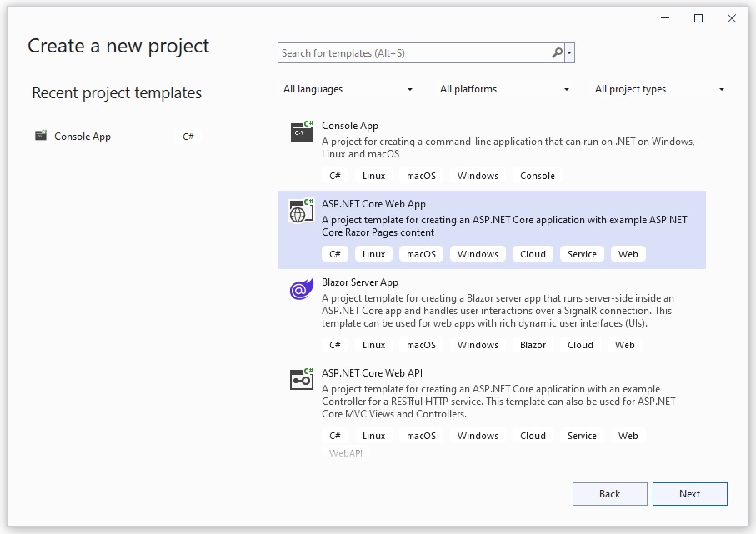The image size is (756, 534).
Task: Pick Console App from recent project templates
Action: tap(83, 137)
